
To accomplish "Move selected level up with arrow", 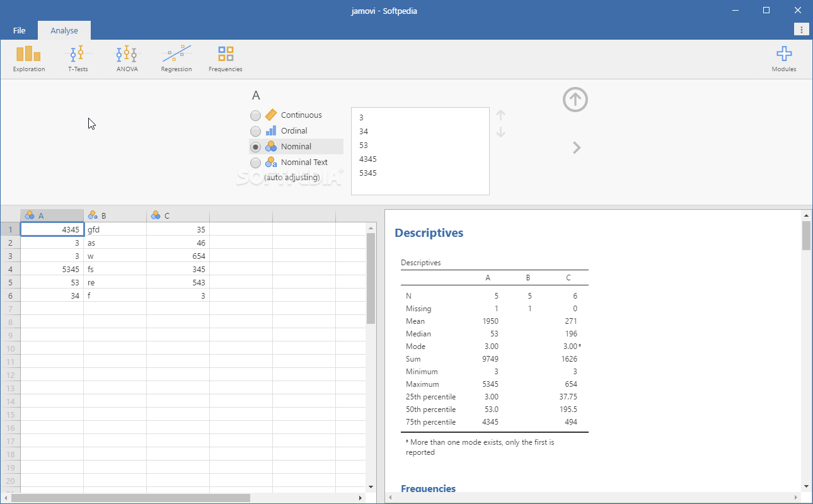I will (x=501, y=115).
